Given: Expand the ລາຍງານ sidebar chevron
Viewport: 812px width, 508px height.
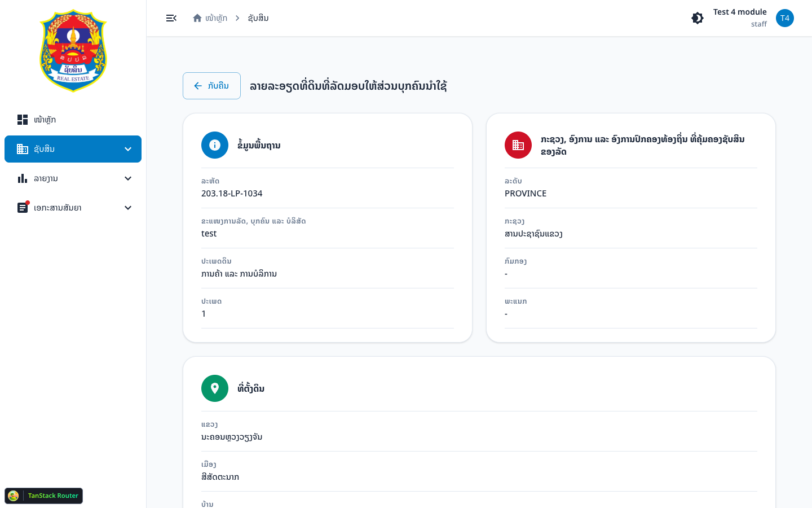Looking at the screenshot, I should coord(128,178).
